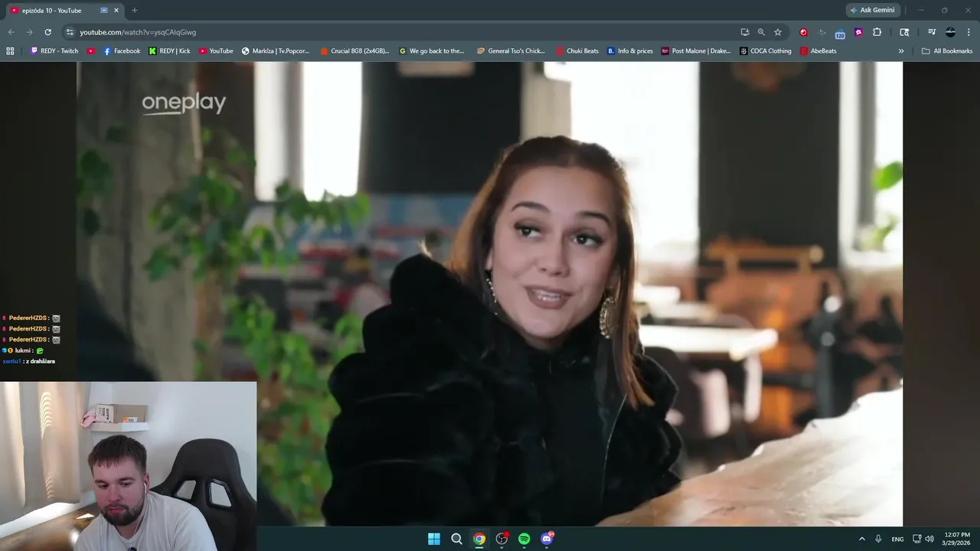Switch ENG input language

(x=897, y=539)
